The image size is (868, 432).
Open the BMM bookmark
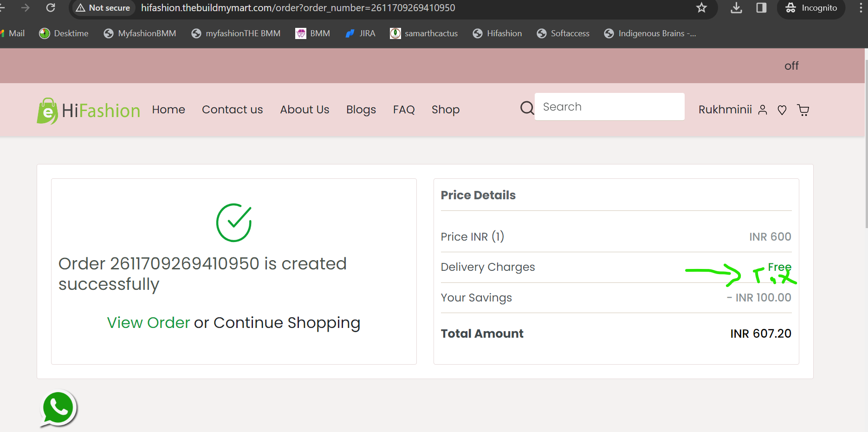tap(313, 33)
